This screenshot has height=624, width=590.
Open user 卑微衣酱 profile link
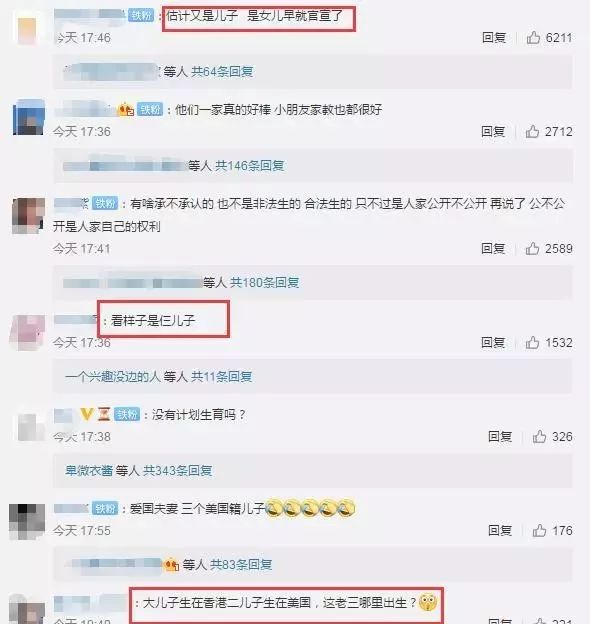click(x=89, y=471)
